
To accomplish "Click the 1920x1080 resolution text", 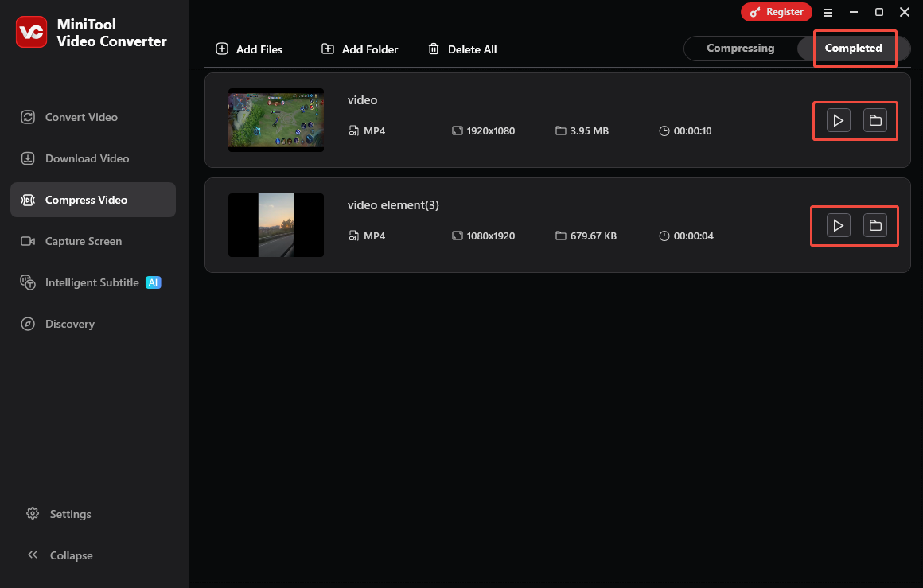I will [491, 130].
